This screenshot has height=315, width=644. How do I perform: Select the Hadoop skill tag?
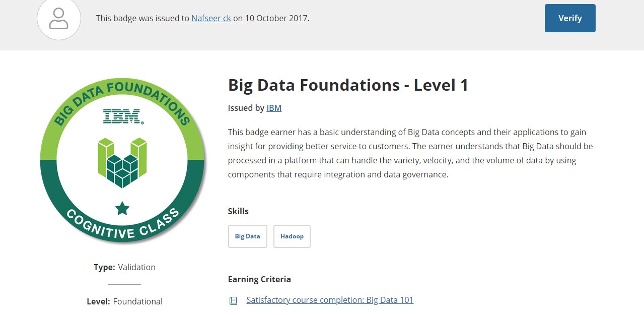292,236
